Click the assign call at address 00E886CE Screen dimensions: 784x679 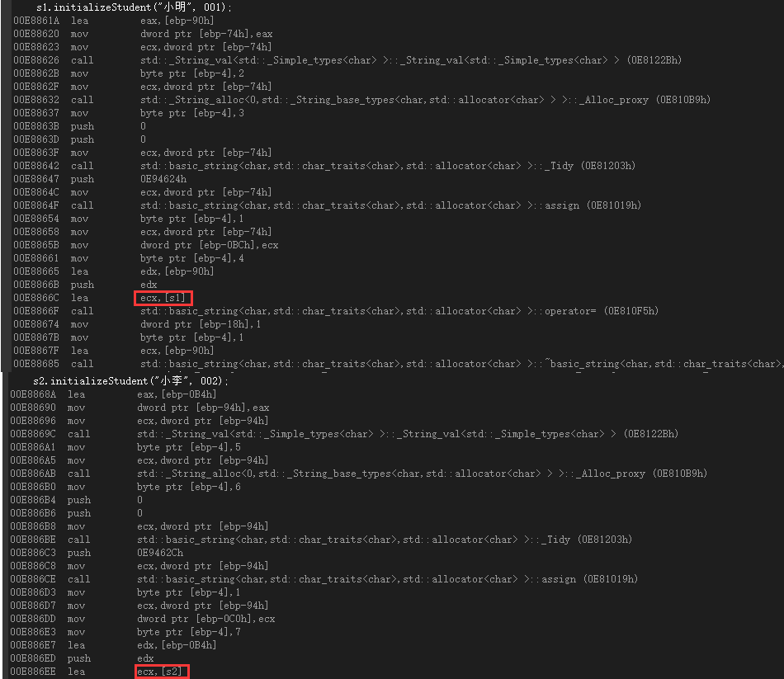pyautogui.click(x=324, y=579)
